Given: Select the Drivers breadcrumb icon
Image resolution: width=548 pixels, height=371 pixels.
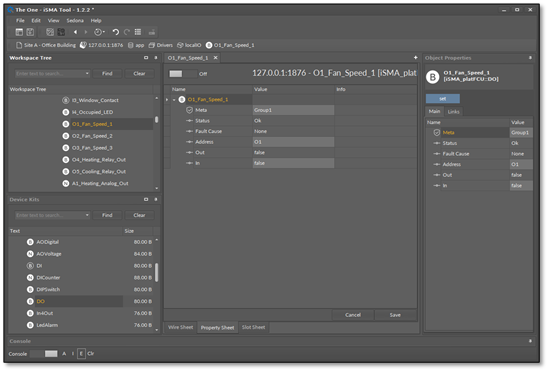Looking at the screenshot, I should (152, 45).
